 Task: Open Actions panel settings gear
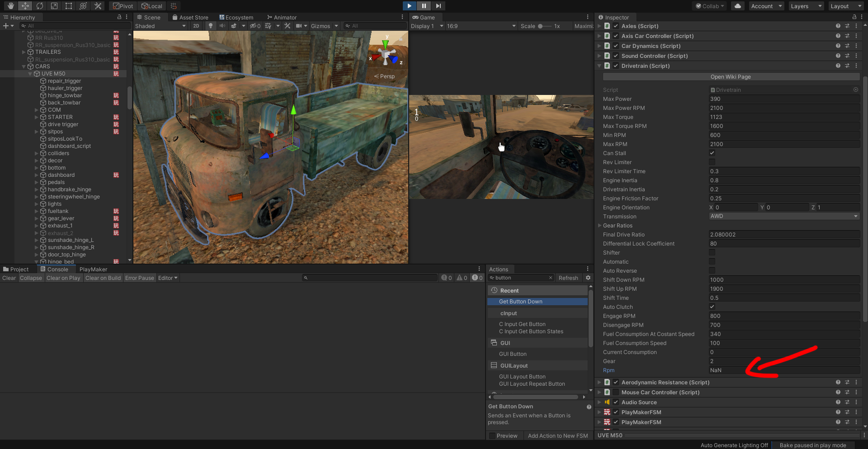coord(588,278)
